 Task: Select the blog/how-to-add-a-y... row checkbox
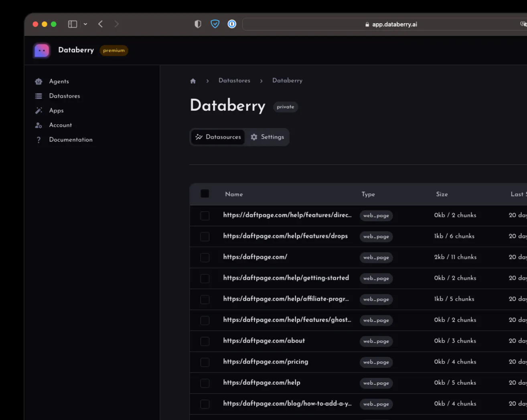(x=205, y=404)
